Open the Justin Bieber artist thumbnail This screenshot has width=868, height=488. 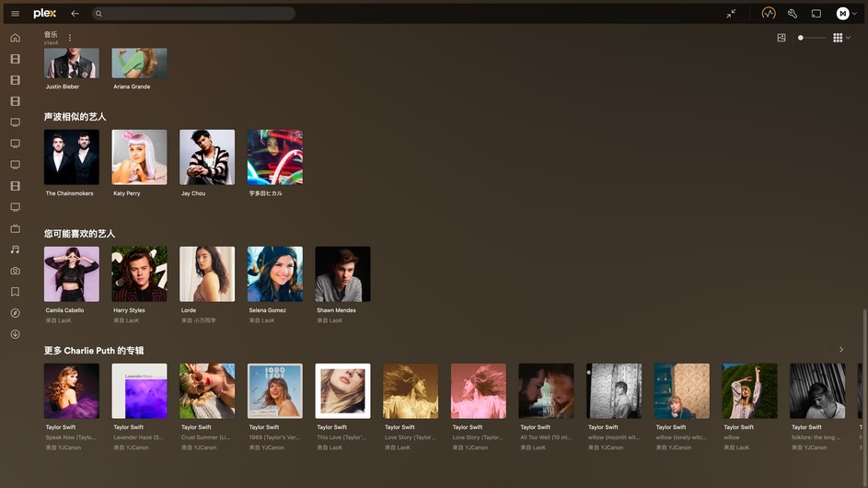(72, 63)
